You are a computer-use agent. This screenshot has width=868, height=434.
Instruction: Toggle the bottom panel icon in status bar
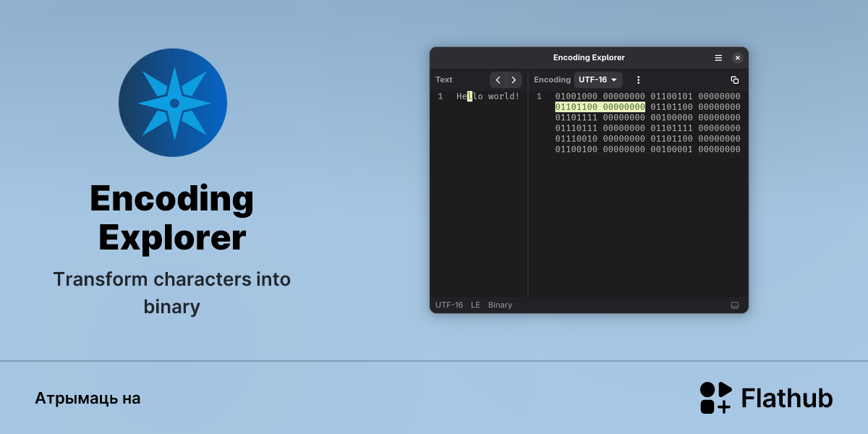click(x=735, y=305)
